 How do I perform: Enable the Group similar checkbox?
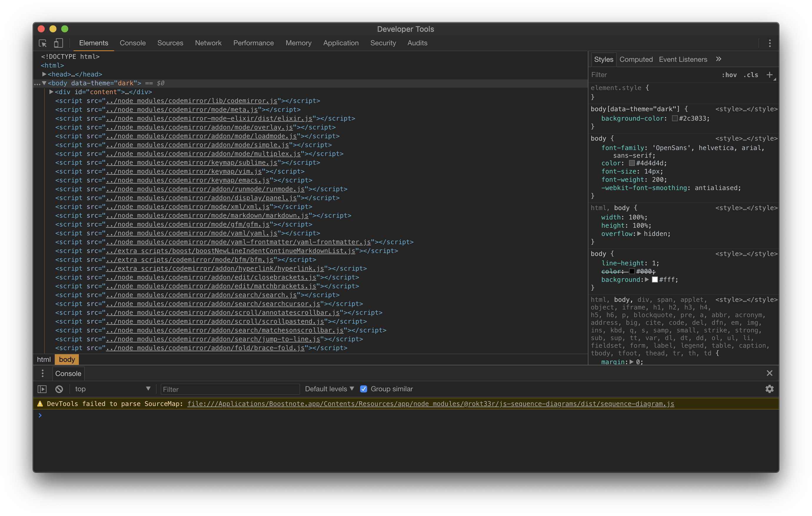pos(364,389)
